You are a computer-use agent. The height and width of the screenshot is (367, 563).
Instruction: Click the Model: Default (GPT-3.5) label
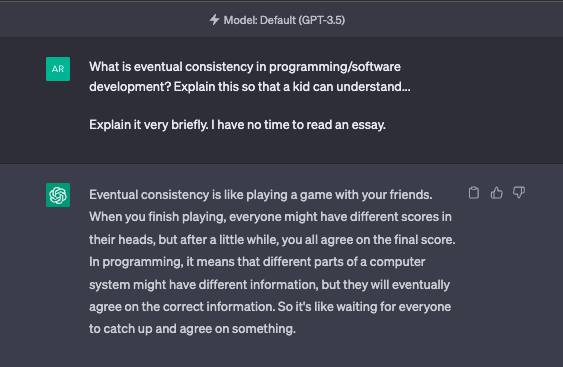click(x=284, y=20)
